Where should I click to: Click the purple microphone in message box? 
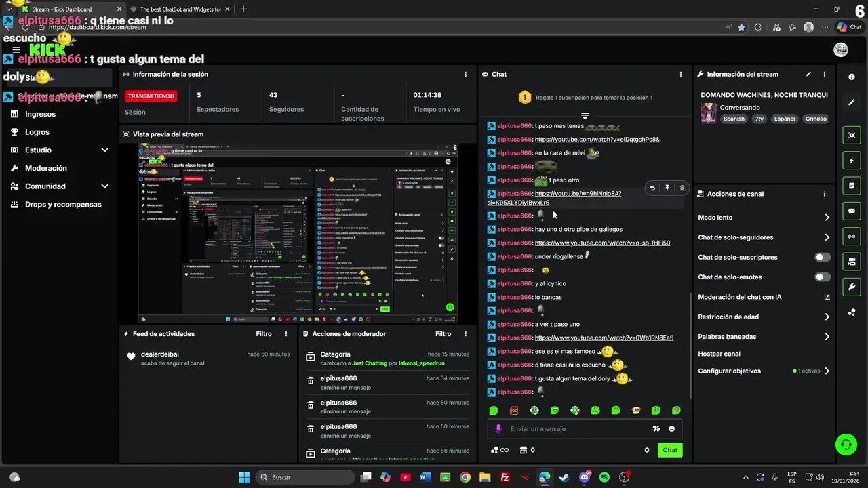click(498, 429)
